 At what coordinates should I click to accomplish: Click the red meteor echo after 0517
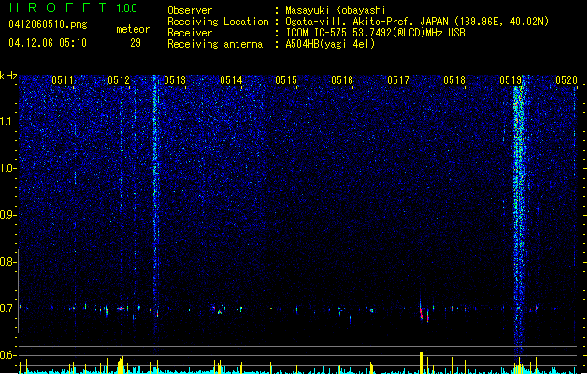pyautogui.click(x=422, y=312)
